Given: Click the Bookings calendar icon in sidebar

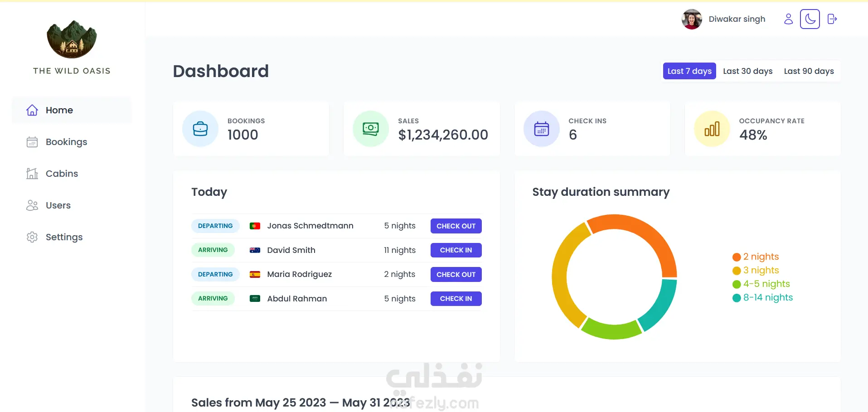Looking at the screenshot, I should click(x=32, y=142).
